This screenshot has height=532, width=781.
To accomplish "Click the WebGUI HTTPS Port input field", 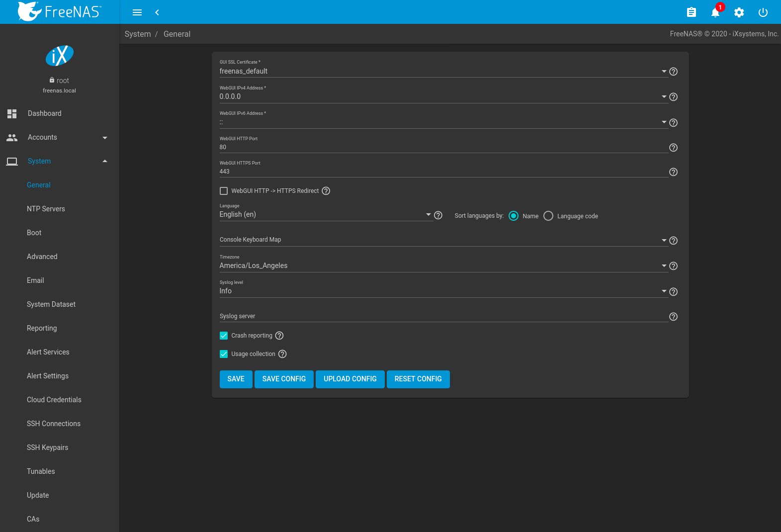I will click(x=442, y=172).
